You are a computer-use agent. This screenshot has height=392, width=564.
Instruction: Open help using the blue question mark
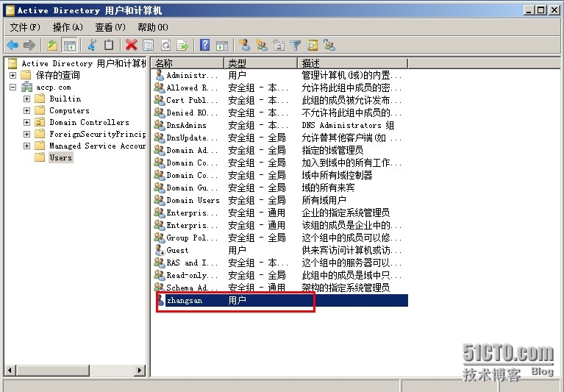[204, 46]
